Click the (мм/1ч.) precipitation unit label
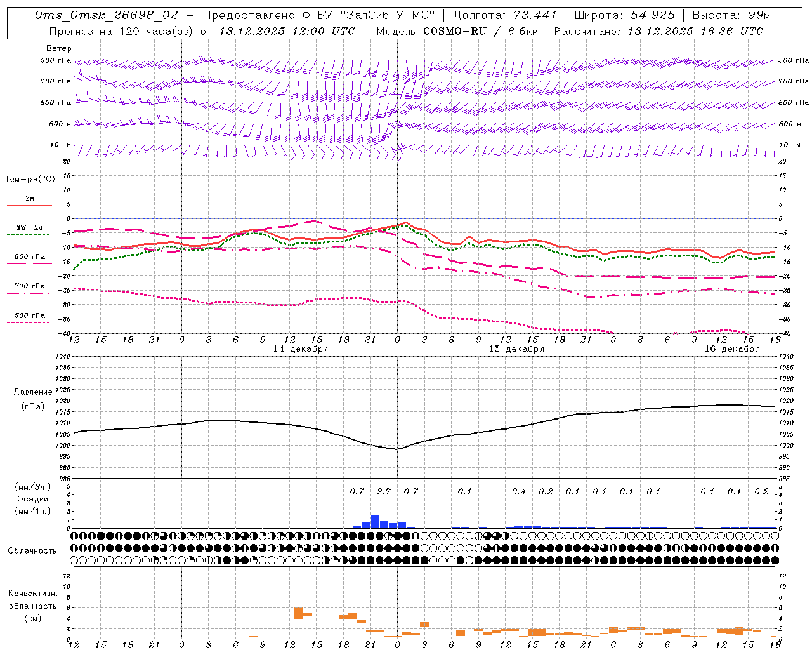812x650 pixels. (33, 511)
